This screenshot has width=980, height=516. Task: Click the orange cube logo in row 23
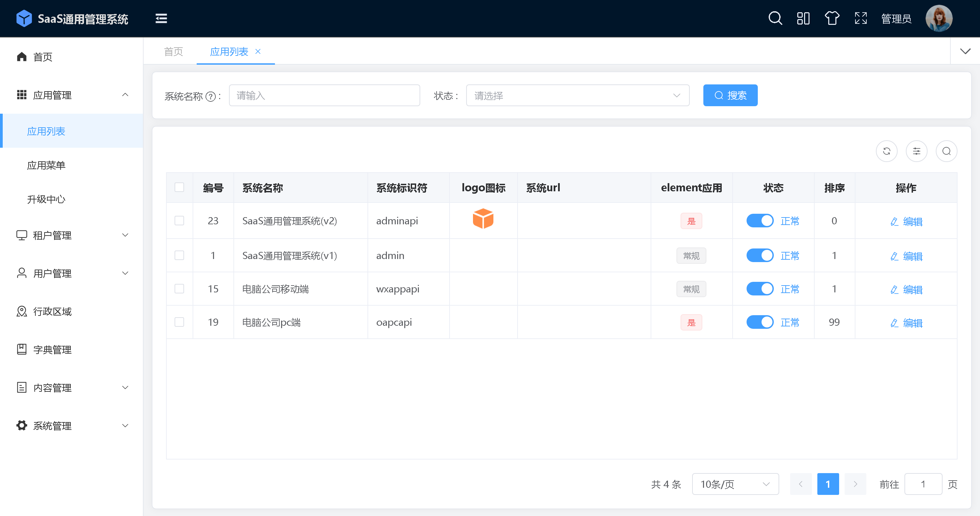pos(483,219)
